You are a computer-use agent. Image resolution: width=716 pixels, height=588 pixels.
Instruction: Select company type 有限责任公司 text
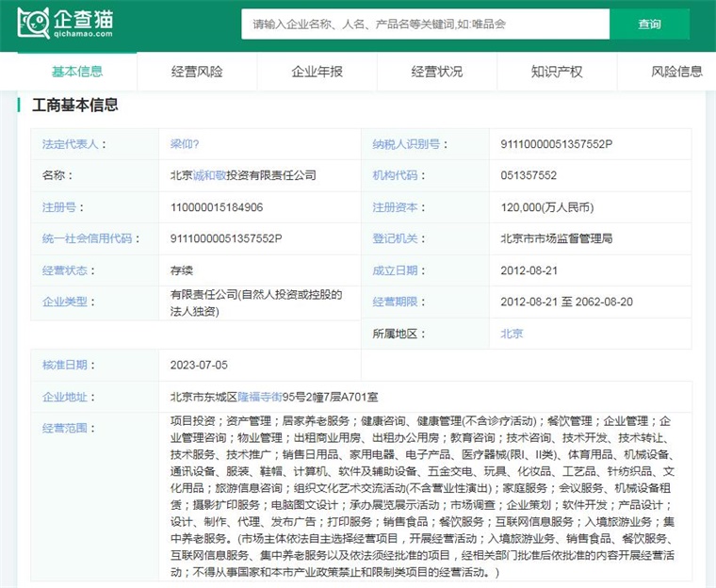pos(256,302)
